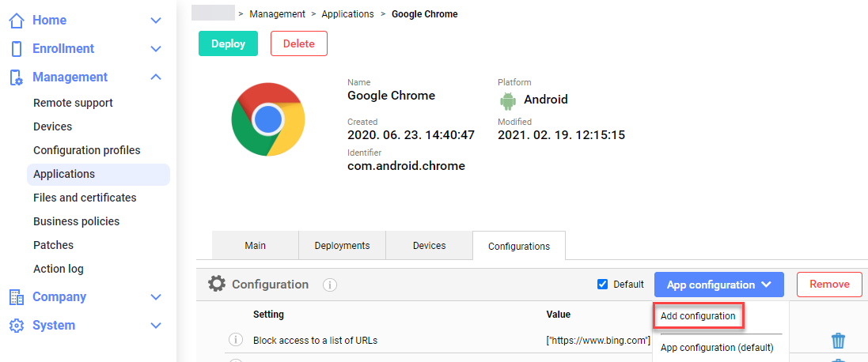Select App configuration (default) entry
The width and height of the screenshot is (868, 362).
pos(716,348)
